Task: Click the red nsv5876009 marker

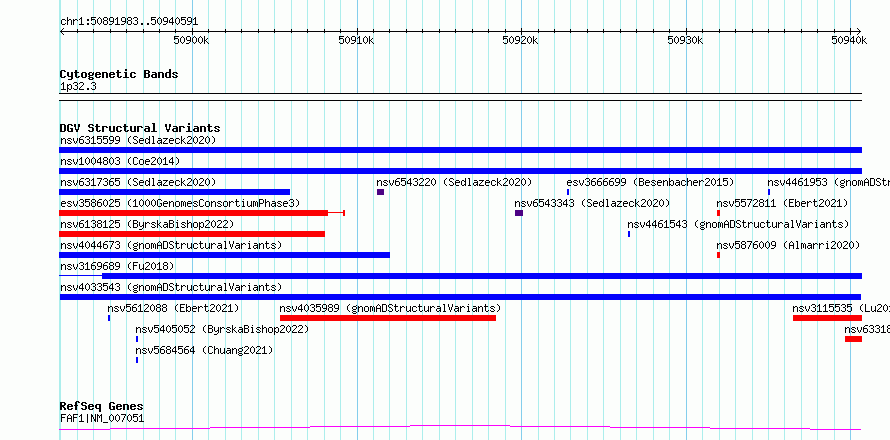Action: 718,255
